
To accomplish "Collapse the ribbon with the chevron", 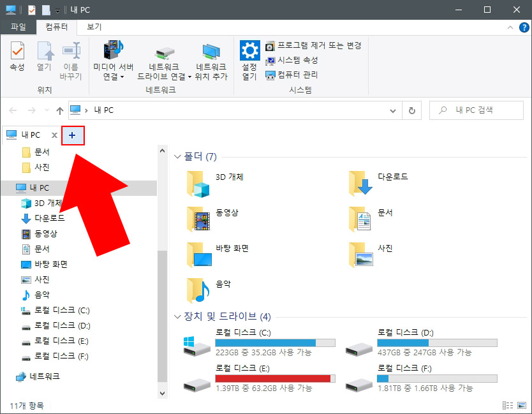I will pyautogui.click(x=510, y=27).
